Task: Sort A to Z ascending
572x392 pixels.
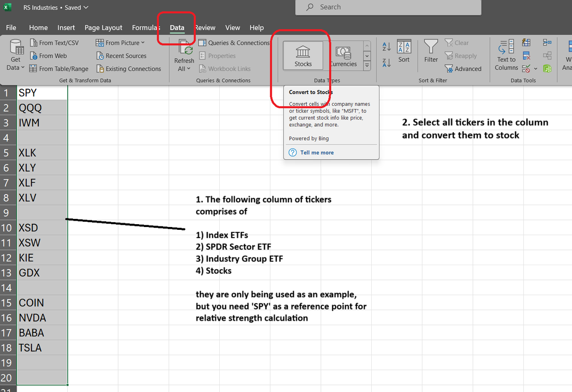Action: coord(387,46)
